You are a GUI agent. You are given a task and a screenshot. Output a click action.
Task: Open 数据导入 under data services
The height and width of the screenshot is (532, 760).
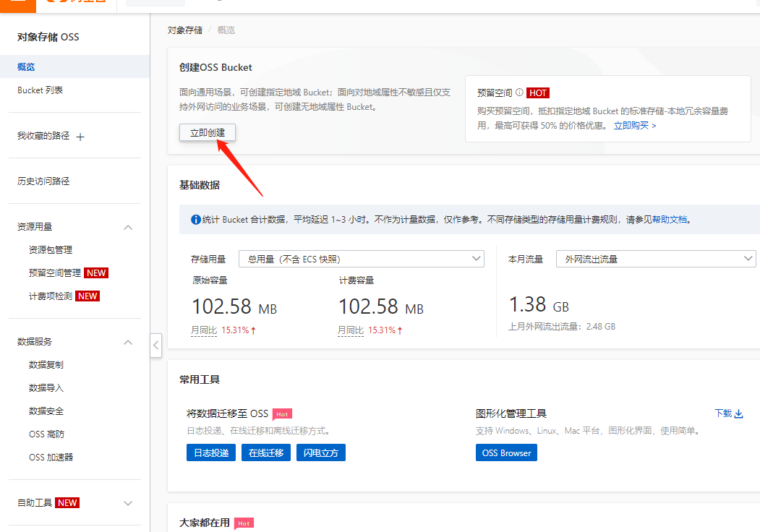46,388
